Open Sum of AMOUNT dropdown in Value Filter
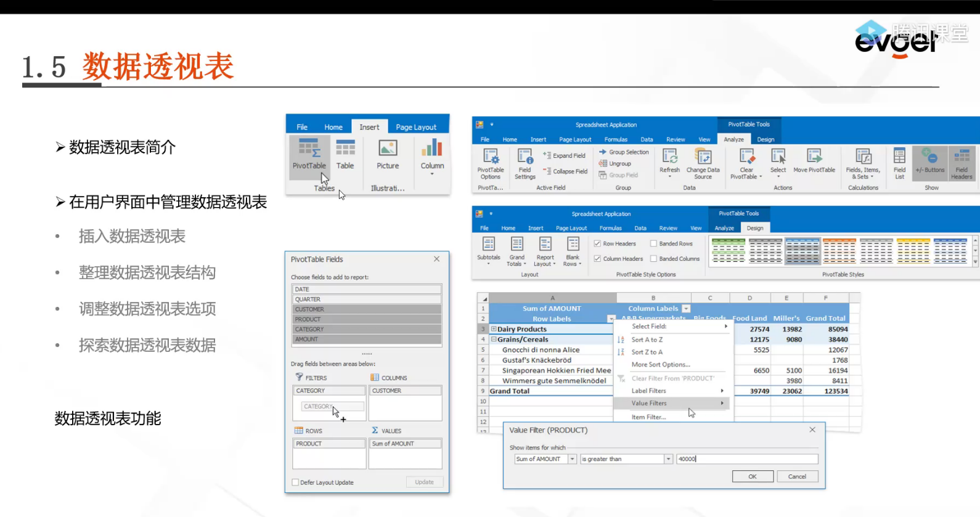This screenshot has height=517, width=980. 572,459
